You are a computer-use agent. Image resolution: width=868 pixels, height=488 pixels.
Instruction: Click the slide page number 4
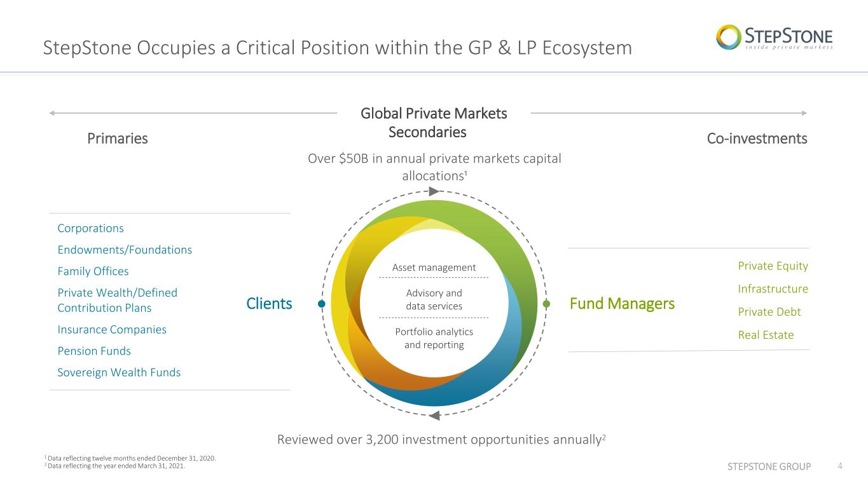click(x=840, y=466)
